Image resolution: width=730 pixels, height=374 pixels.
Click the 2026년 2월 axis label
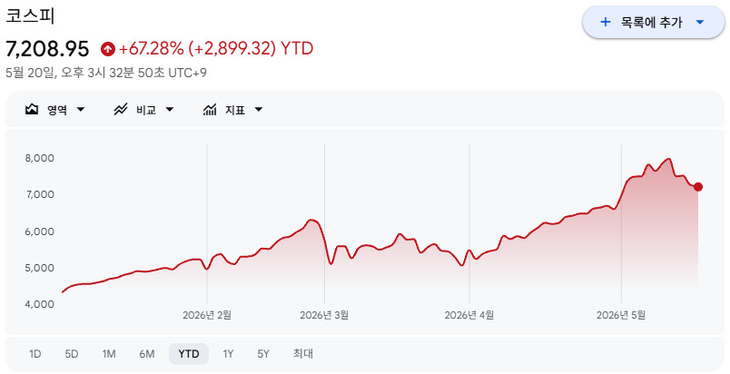pyautogui.click(x=207, y=315)
